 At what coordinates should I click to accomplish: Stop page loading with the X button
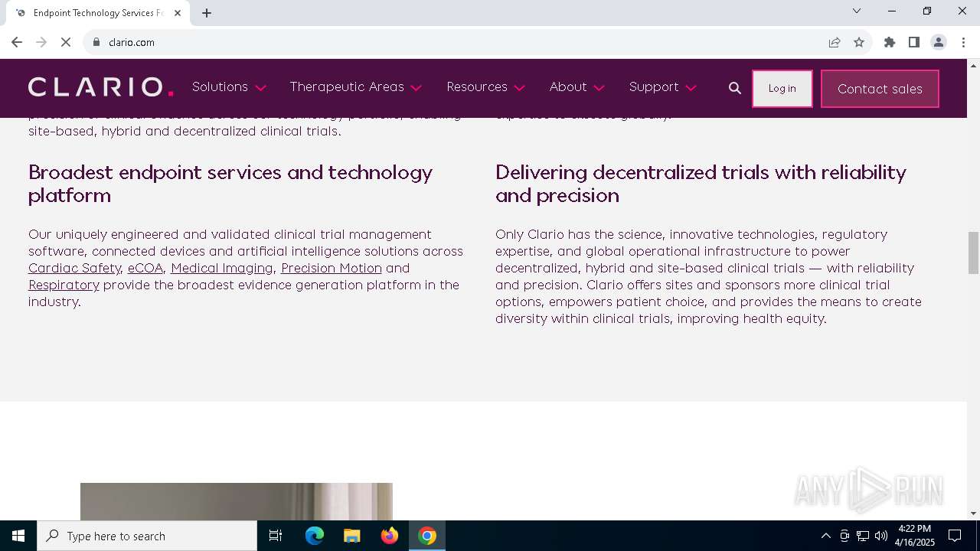(x=66, y=42)
